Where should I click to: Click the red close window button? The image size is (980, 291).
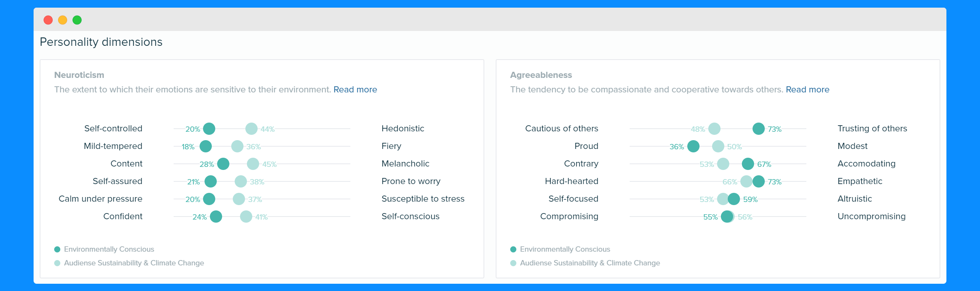pos(48,20)
